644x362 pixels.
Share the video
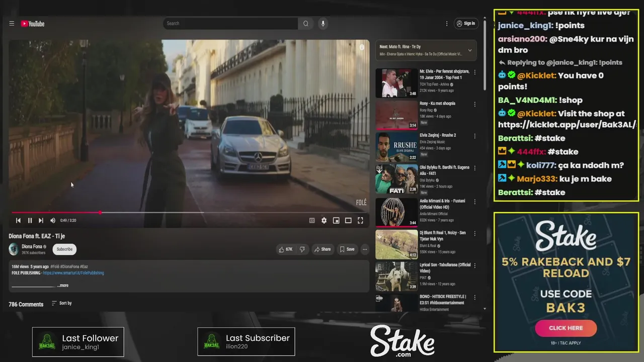coord(323,249)
